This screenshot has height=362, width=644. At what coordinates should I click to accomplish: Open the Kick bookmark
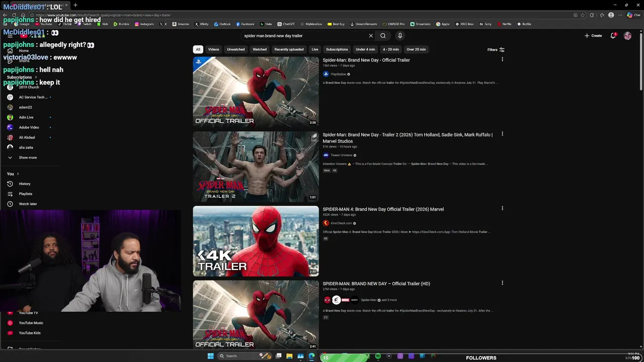coord(102,24)
